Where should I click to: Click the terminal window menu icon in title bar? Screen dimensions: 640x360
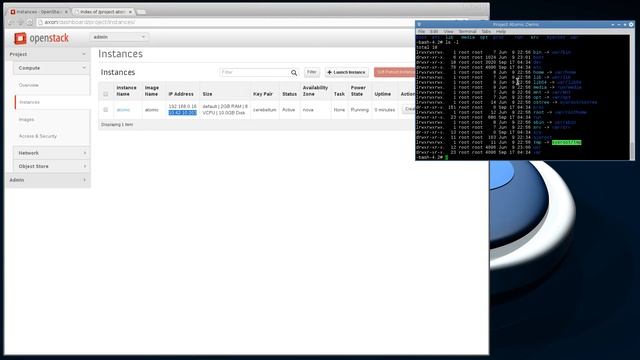(x=419, y=24)
